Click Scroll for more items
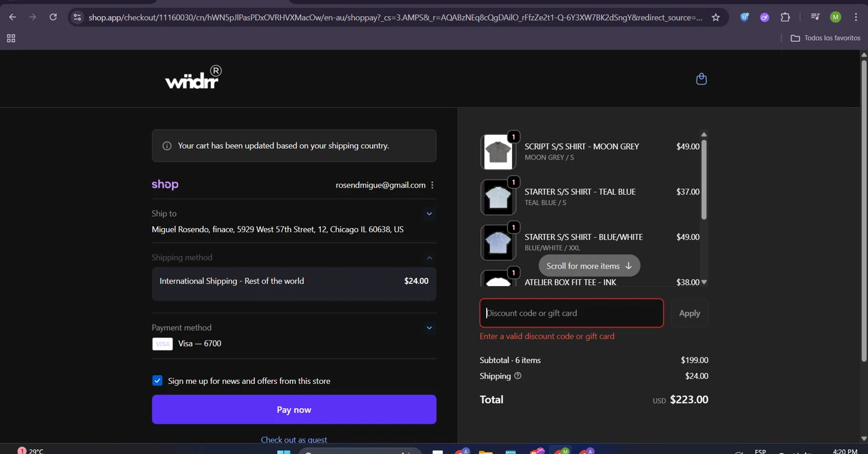This screenshot has width=868, height=454. tap(589, 266)
